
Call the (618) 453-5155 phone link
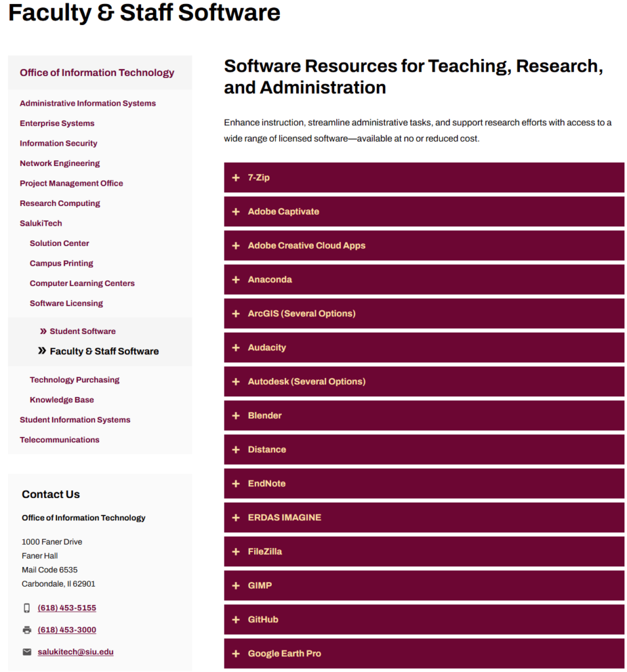click(67, 608)
